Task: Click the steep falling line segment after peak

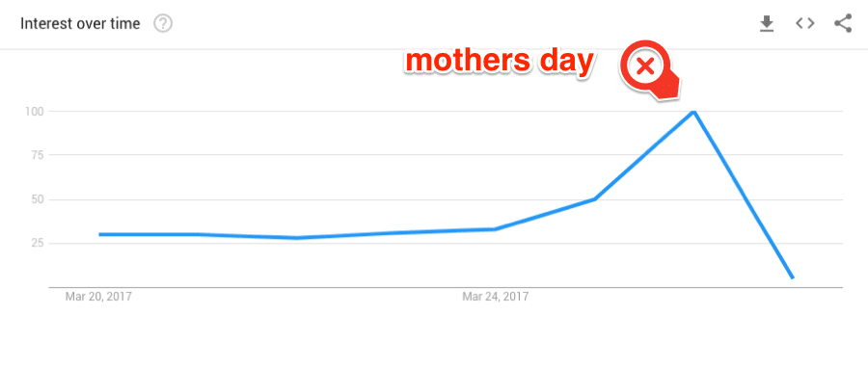Action: (744, 195)
